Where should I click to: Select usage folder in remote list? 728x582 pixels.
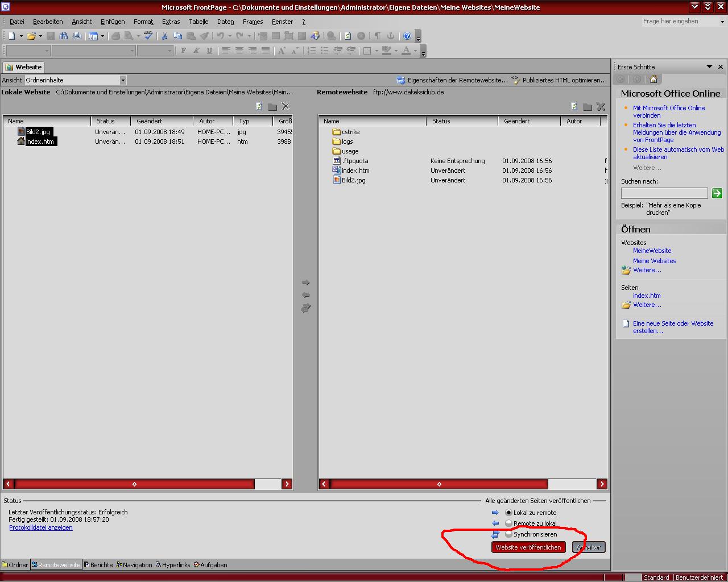(x=346, y=151)
